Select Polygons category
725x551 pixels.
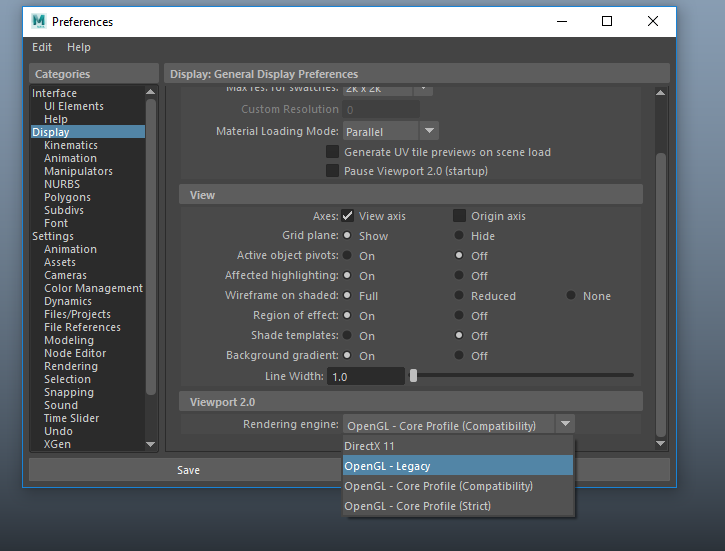[x=67, y=197]
